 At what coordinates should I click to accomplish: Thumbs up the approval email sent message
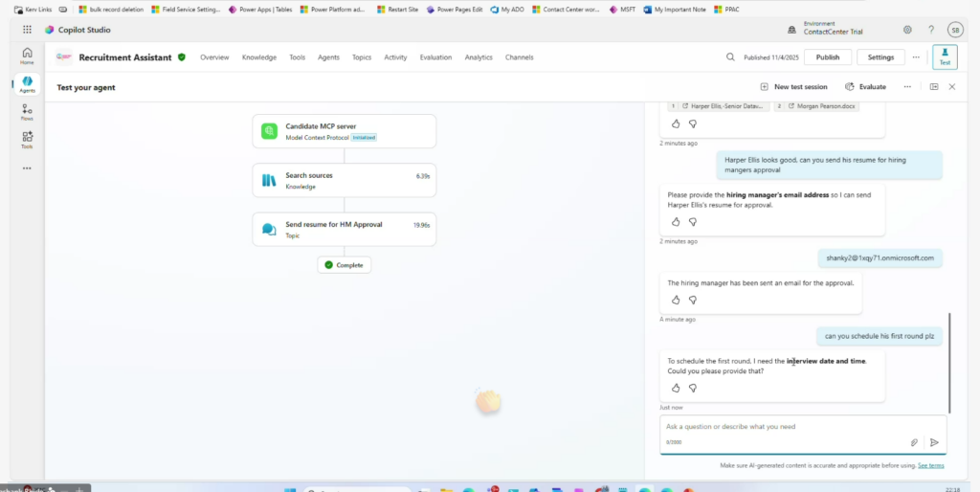[x=676, y=300]
